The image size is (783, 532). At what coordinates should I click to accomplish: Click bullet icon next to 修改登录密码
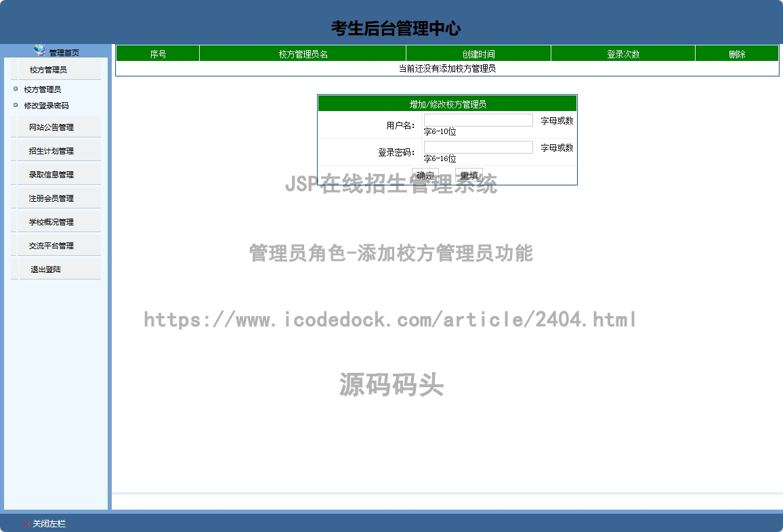16,106
